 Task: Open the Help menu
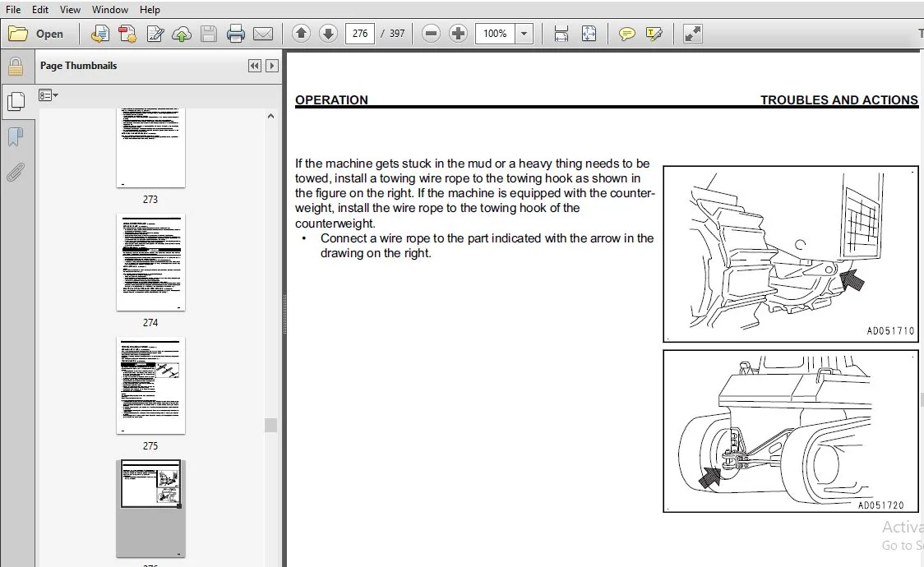pyautogui.click(x=150, y=9)
